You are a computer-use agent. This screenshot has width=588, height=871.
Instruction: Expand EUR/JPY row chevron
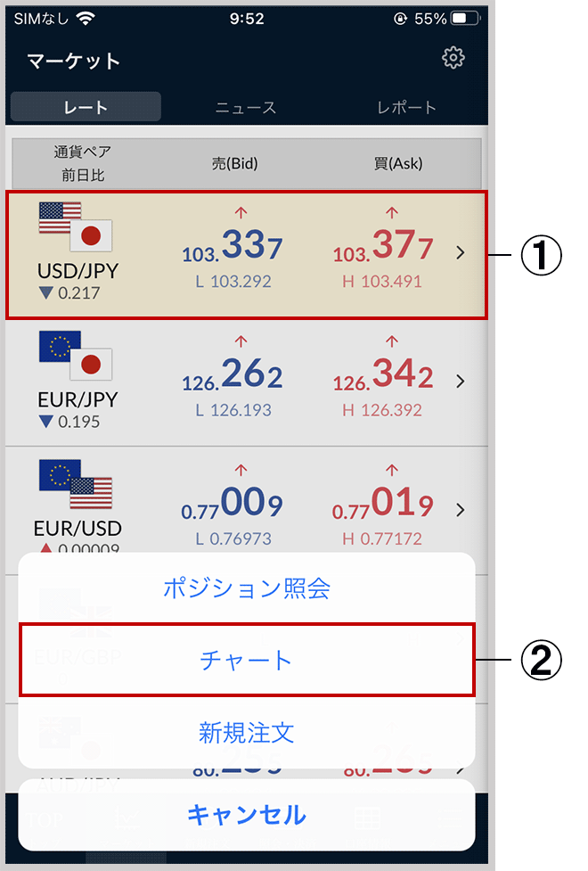[460, 381]
